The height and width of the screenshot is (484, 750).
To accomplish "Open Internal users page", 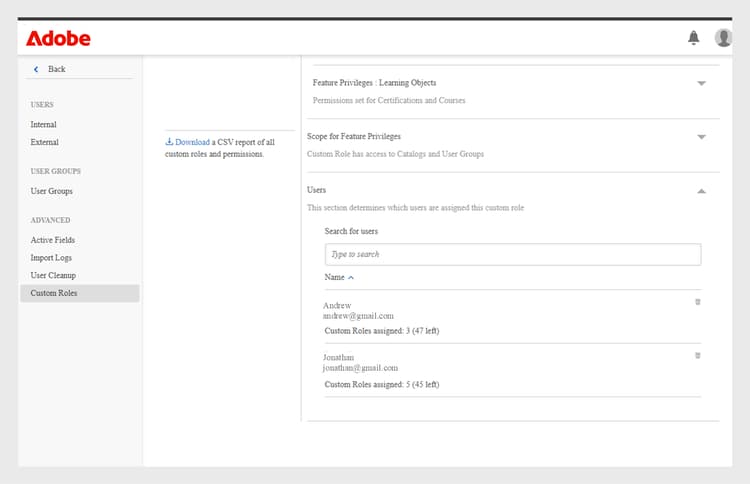I will pyautogui.click(x=44, y=125).
